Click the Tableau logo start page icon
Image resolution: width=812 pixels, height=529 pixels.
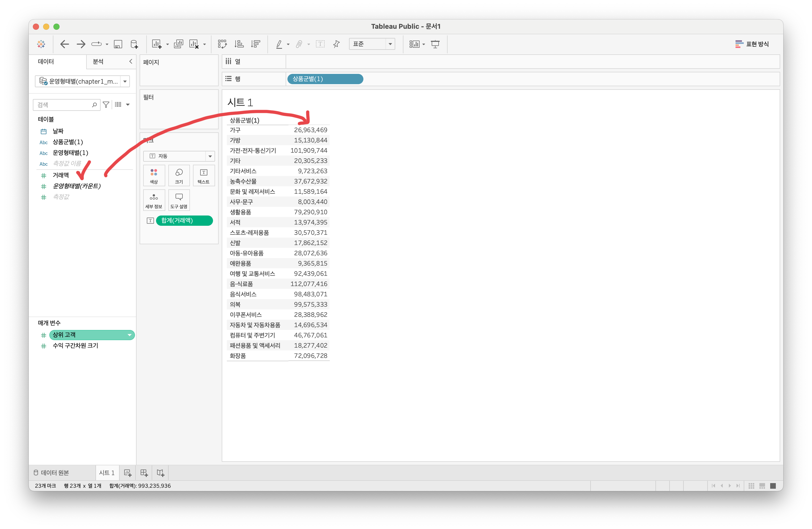coord(41,44)
